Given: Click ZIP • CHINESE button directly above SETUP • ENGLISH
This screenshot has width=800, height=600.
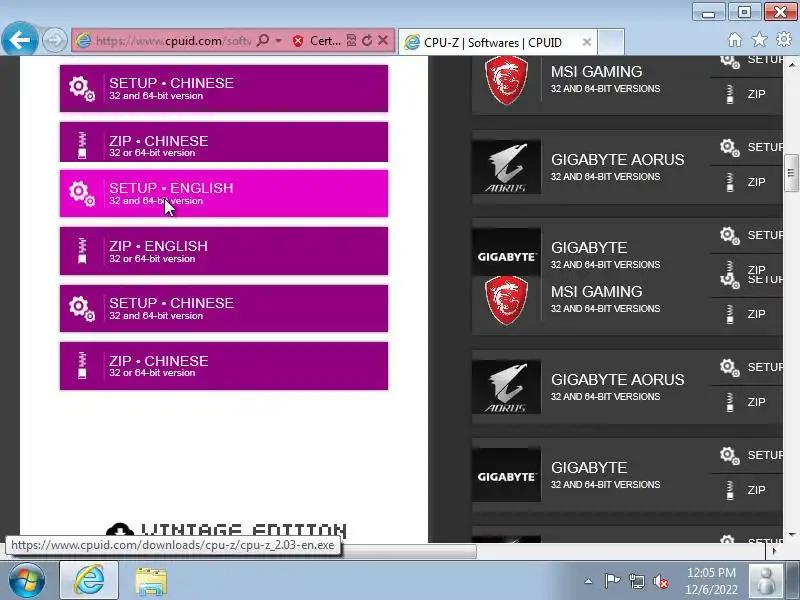Looking at the screenshot, I should [224, 142].
